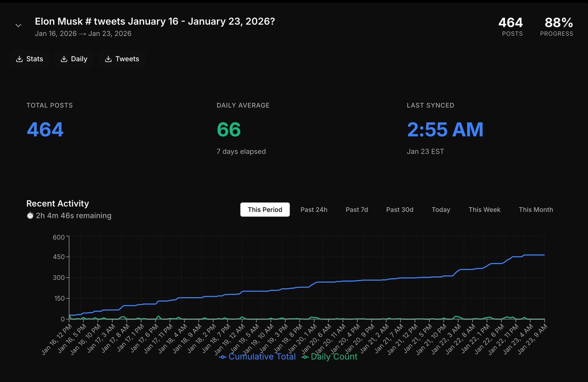588x382 pixels.
Task: Click the 450 y-axis label
Action: point(59,257)
